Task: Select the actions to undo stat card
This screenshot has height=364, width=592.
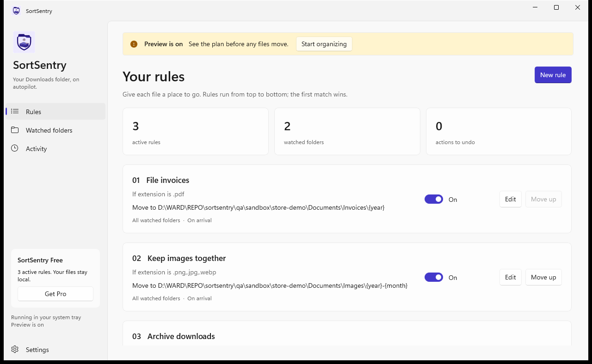Action: pos(499,132)
